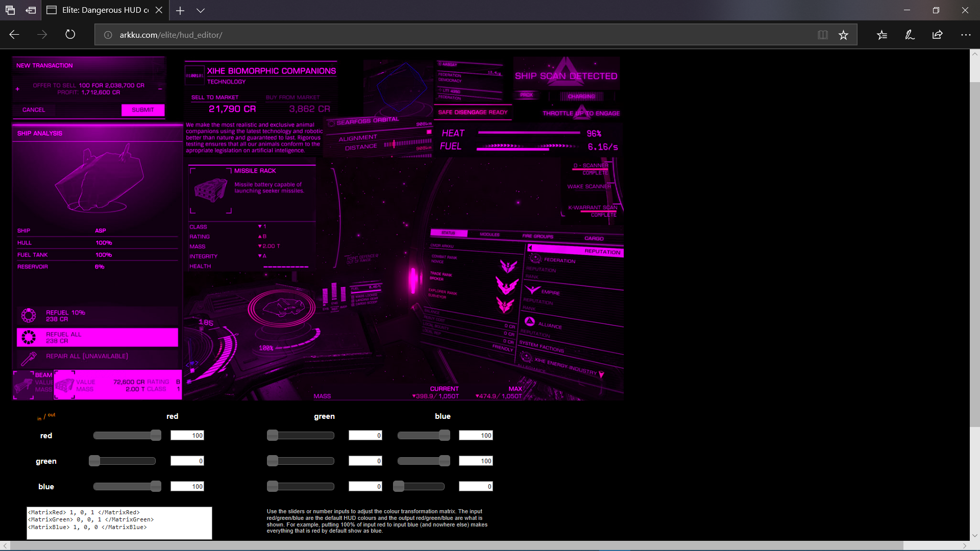
Task: Click the "in / out" axis label
Action: tap(46, 417)
